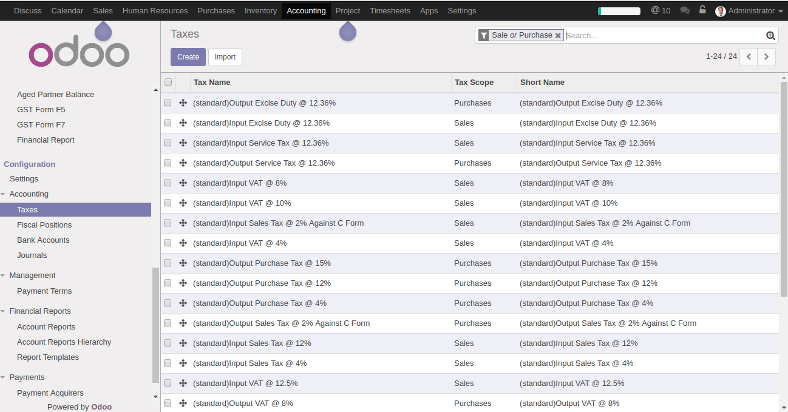Screen dimensions: 788x412
Task: Collapse the Payments sidebar section
Action: (x=3, y=377)
